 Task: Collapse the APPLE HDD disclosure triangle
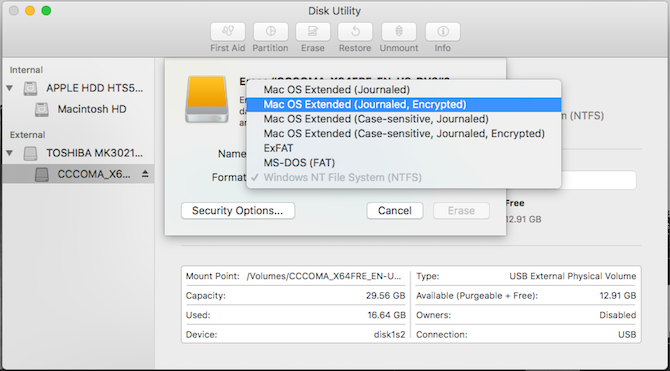tap(10, 88)
